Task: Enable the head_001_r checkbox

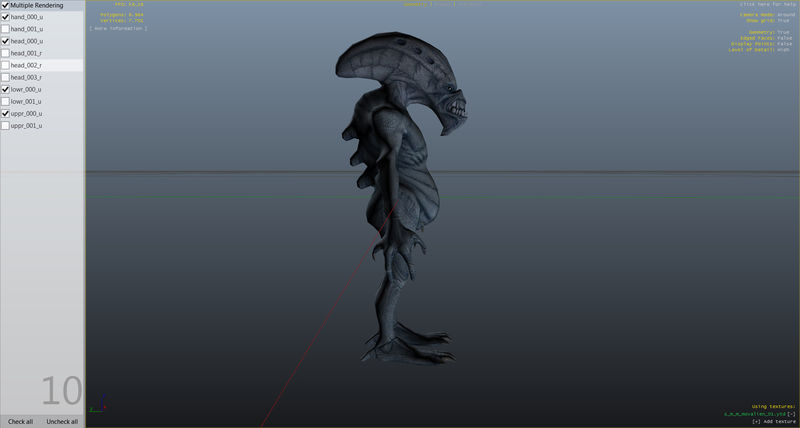Action: coord(6,53)
